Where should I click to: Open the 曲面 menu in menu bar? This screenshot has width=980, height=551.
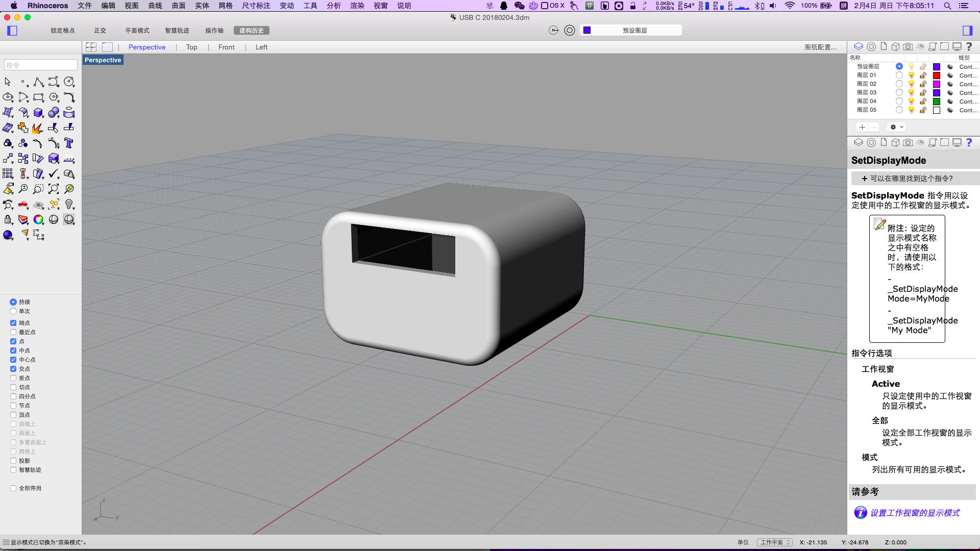tap(179, 6)
